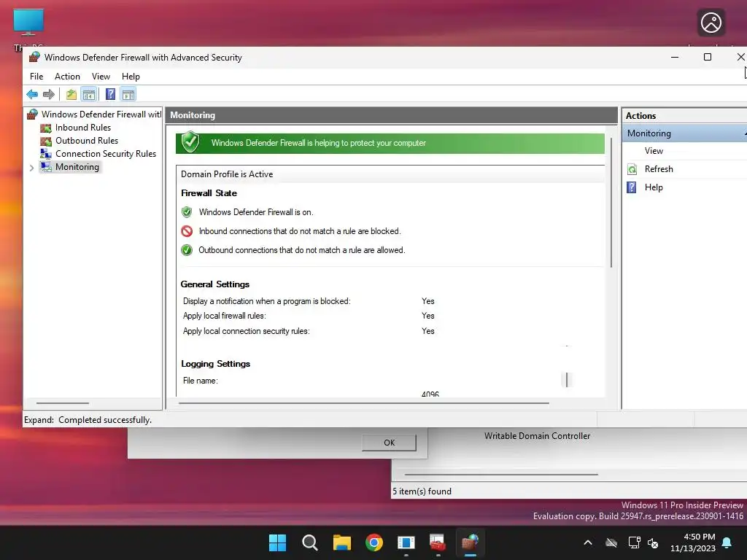747x560 pixels.
Task: Open Help via toolbar question mark icon
Action: [111, 94]
